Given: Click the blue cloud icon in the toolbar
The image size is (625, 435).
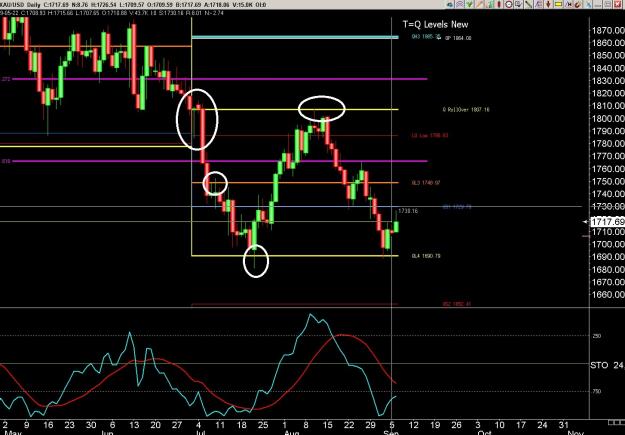Looking at the screenshot, I should (450, 4).
